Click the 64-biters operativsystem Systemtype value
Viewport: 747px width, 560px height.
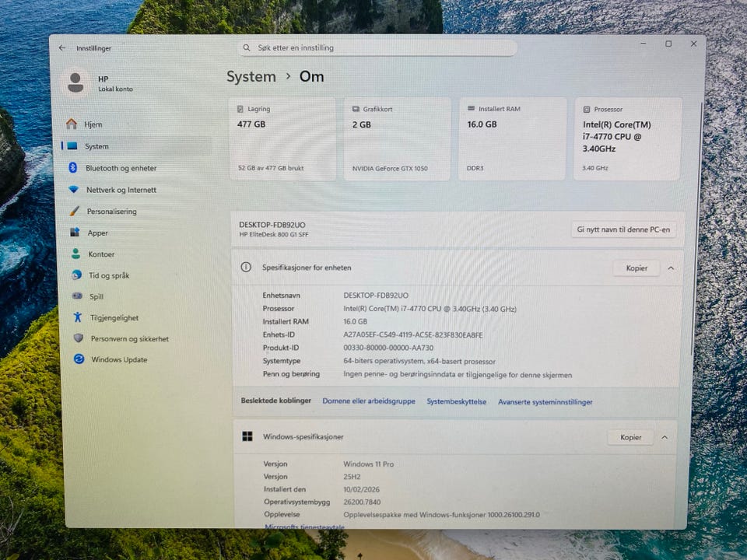click(x=419, y=361)
